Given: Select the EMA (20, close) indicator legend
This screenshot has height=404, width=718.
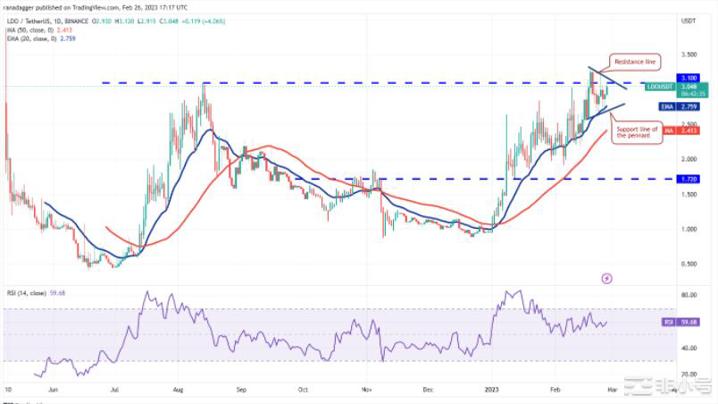Looking at the screenshot, I should point(32,37).
